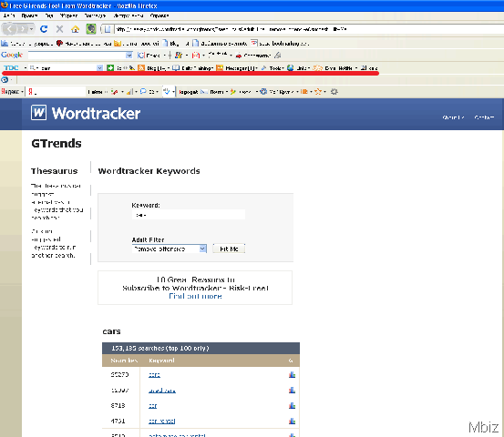This screenshot has width=504, height=437.
Task: Open the gear settings on the Yandex toolbar
Action: tap(334, 92)
